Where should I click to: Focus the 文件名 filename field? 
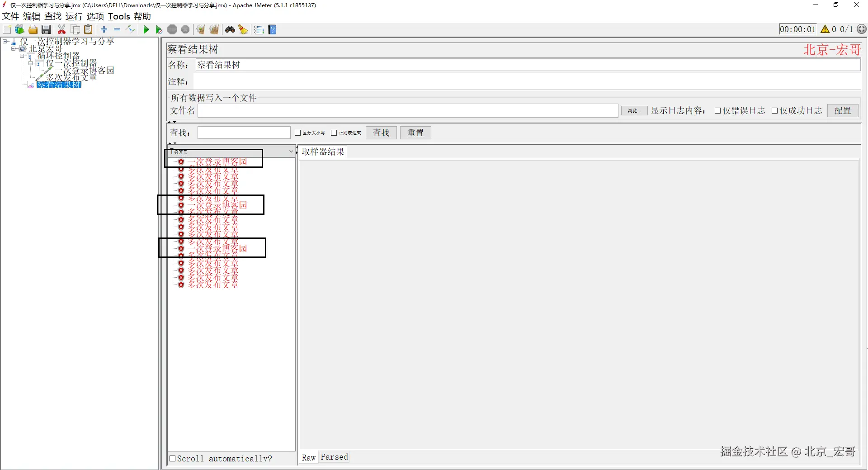(x=408, y=111)
